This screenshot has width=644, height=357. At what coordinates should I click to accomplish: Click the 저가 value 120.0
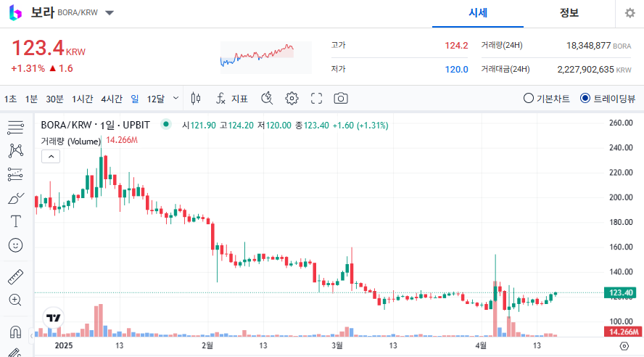pos(456,70)
